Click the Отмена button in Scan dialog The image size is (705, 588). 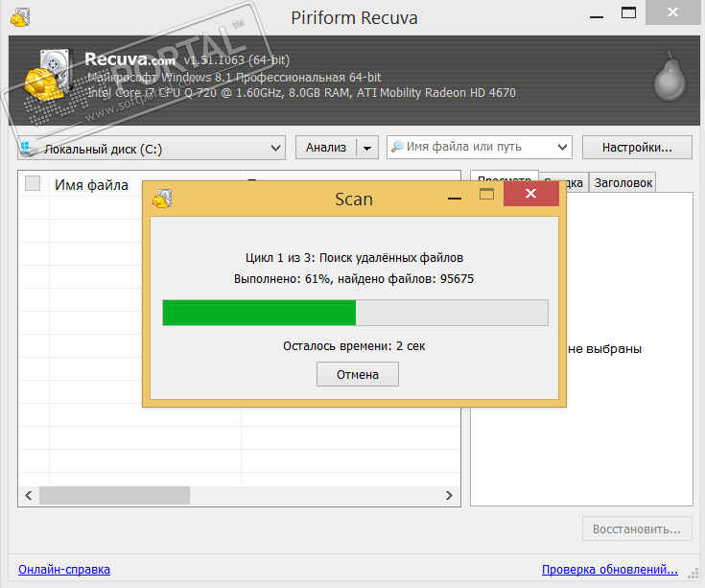tap(358, 374)
